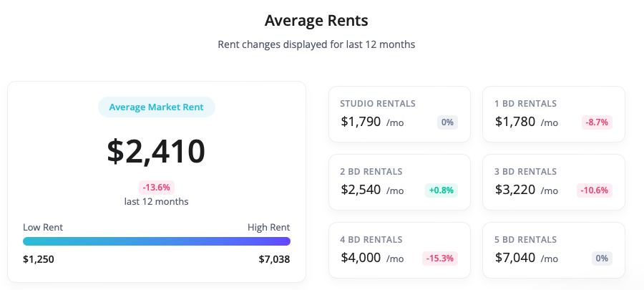Click the Average Rents heading
644x290 pixels.
316,20
